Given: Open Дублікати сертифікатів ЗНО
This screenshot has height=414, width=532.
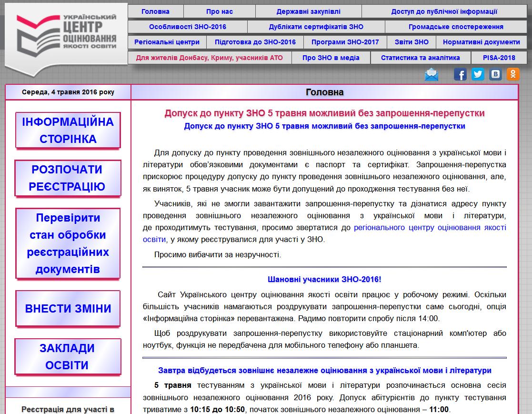Looking at the screenshot, I should 316,27.
